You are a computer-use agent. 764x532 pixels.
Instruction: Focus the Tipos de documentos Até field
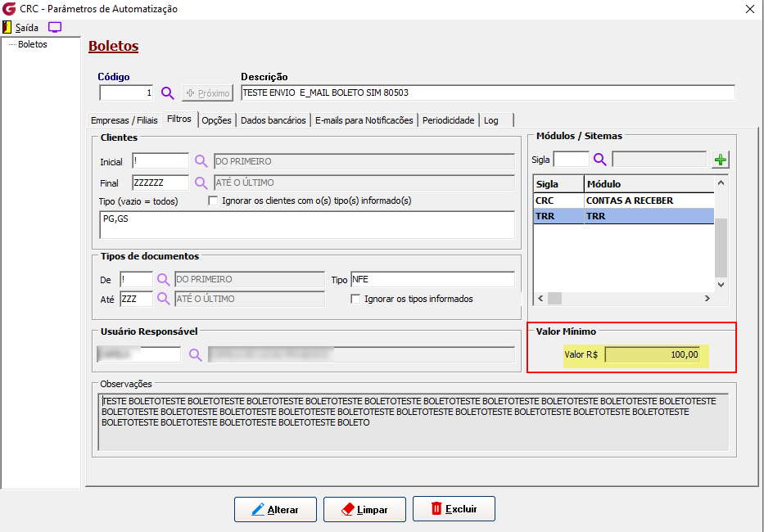click(x=137, y=299)
